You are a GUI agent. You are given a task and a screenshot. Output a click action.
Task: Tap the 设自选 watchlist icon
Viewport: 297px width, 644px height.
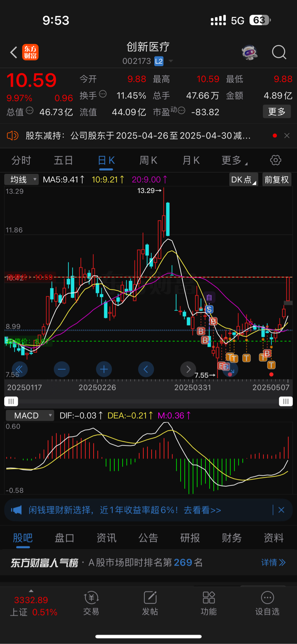[x=267, y=603]
